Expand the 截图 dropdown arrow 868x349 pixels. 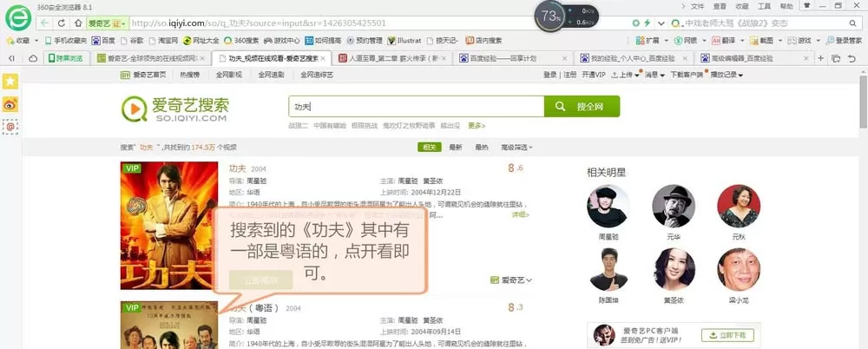coord(780,41)
